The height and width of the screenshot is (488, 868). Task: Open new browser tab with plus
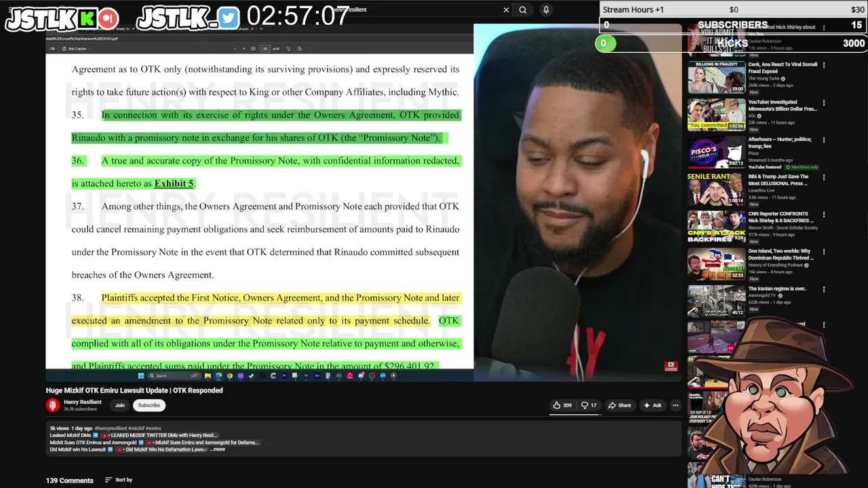click(x=261, y=28)
